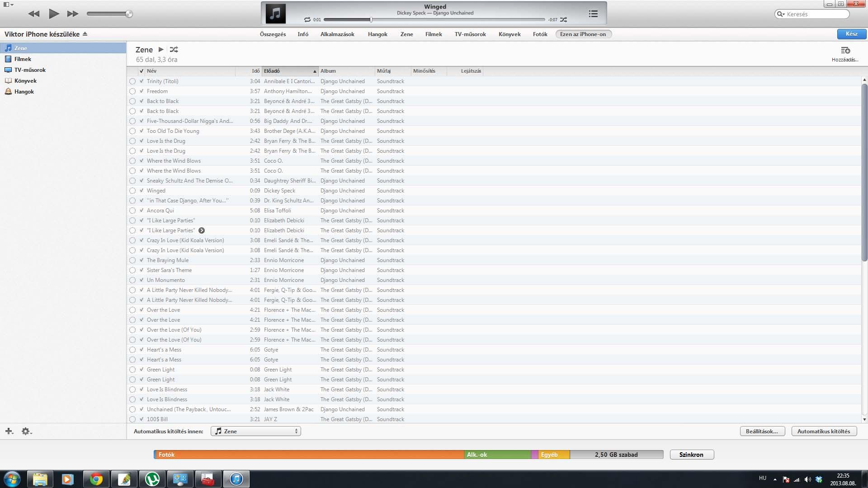The image size is (868, 488).
Task: Click the vertical scrollbar down arrow
Action: 864,419
